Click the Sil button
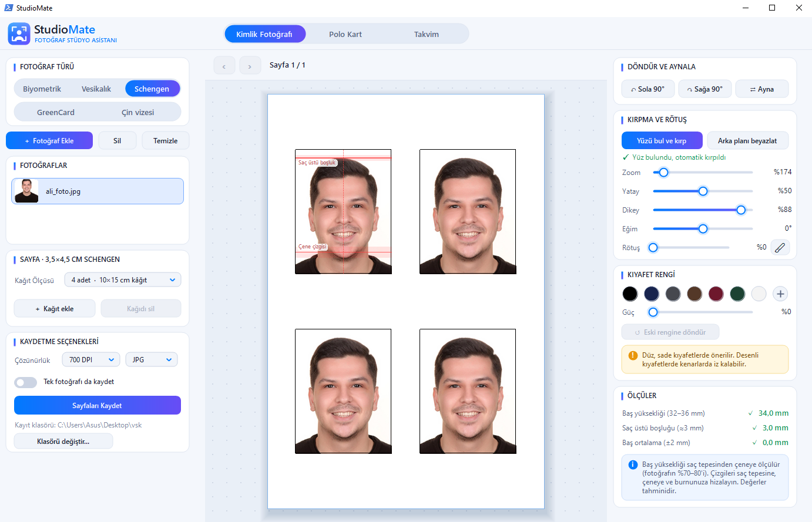The height and width of the screenshot is (522, 812). 117,141
